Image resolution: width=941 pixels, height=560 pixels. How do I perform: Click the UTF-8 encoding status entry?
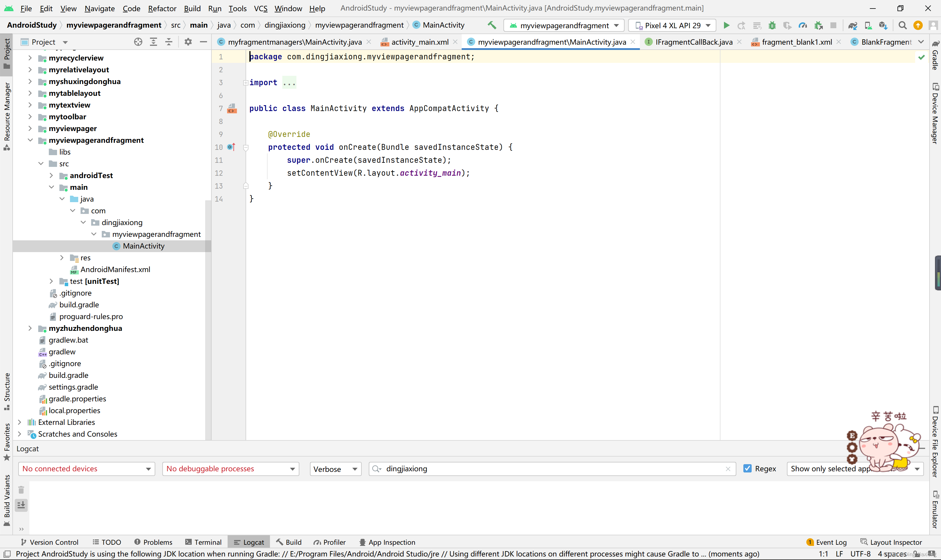point(860,554)
